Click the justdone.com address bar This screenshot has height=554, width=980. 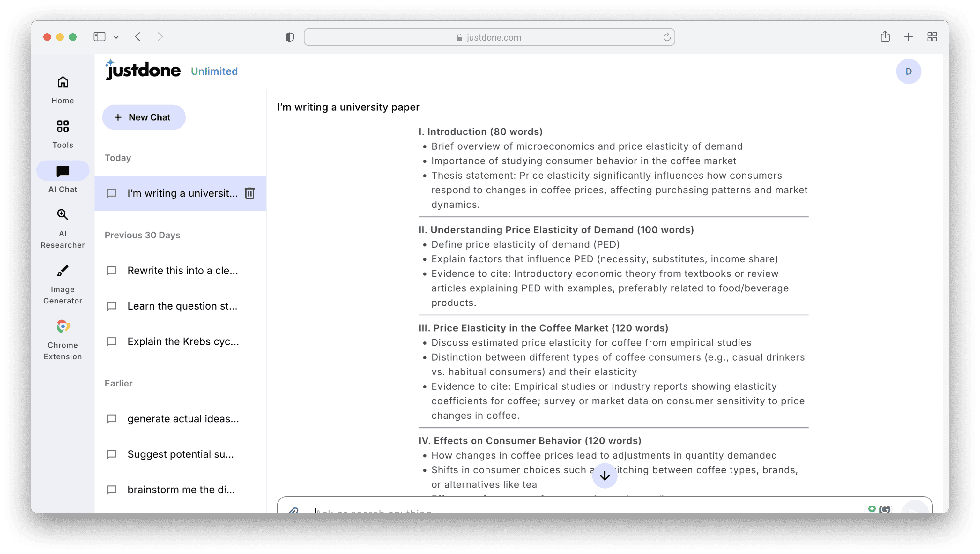pos(489,37)
